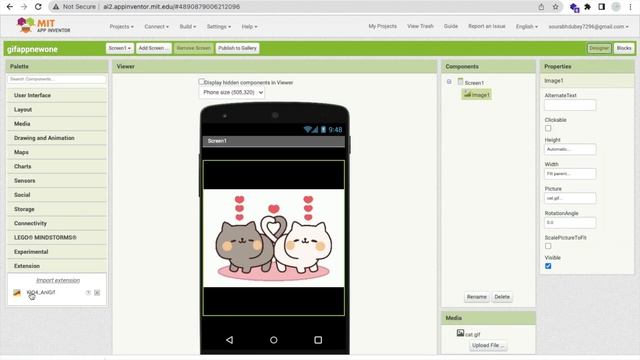
Task: Expand the Connectivity palette category
Action: point(57,223)
